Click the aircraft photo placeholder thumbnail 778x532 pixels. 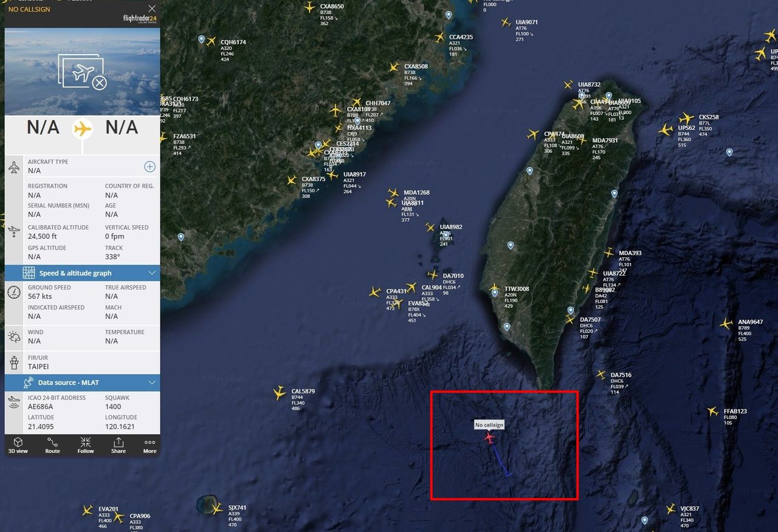tap(83, 72)
